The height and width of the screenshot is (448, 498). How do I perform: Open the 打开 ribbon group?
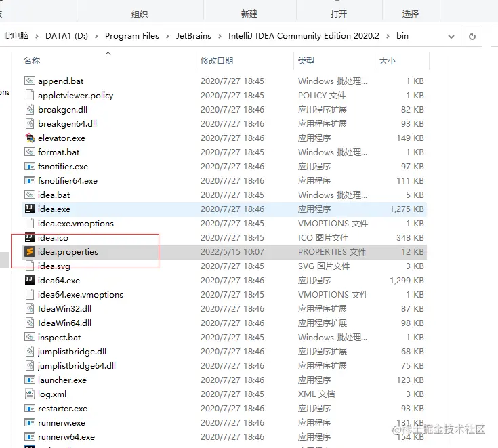point(339,14)
